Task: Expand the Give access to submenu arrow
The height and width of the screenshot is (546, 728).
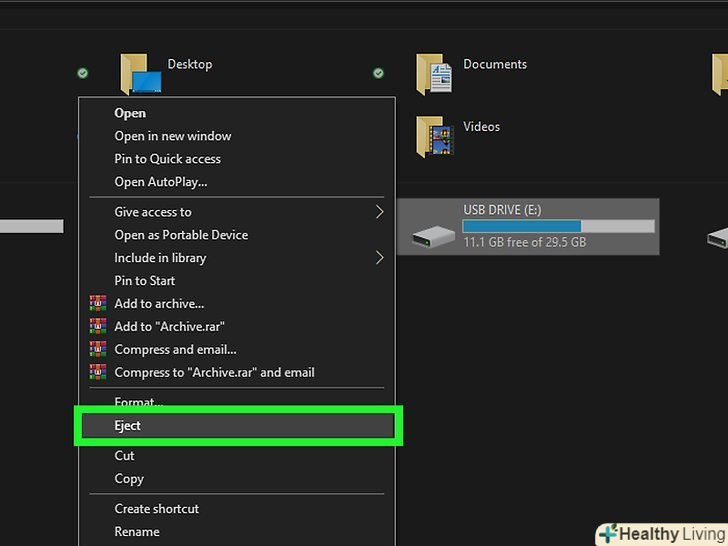Action: [x=380, y=212]
